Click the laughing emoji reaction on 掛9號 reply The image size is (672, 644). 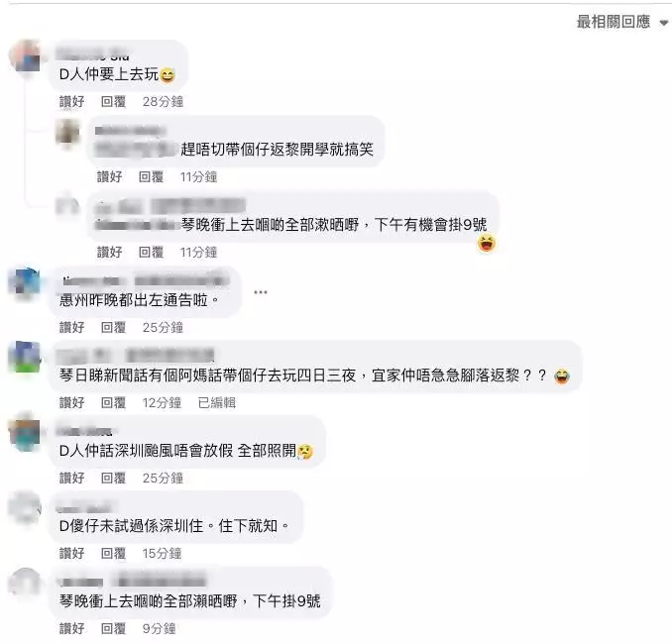tap(487, 244)
